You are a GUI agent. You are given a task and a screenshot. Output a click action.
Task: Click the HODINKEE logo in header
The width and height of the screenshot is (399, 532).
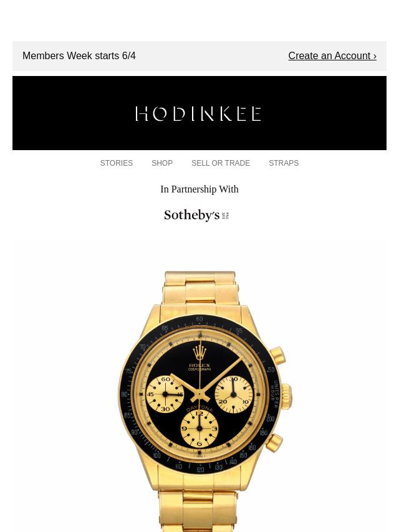[198, 113]
